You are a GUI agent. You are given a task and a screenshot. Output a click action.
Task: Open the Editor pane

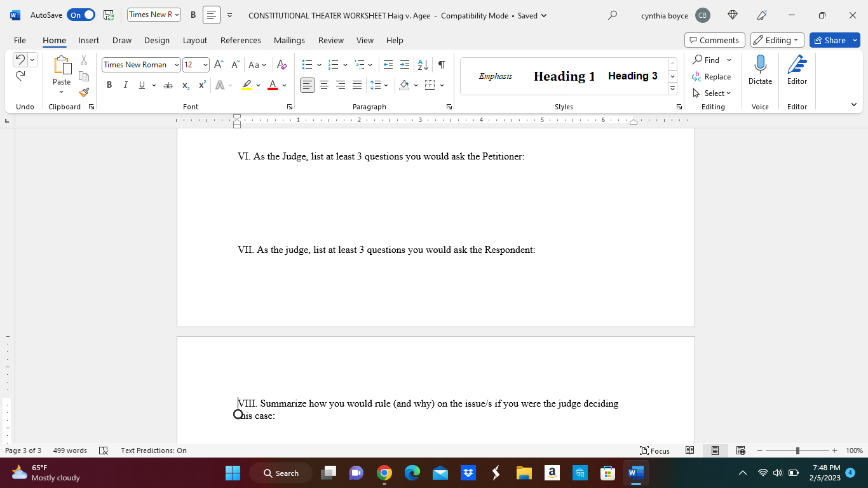click(x=797, y=70)
